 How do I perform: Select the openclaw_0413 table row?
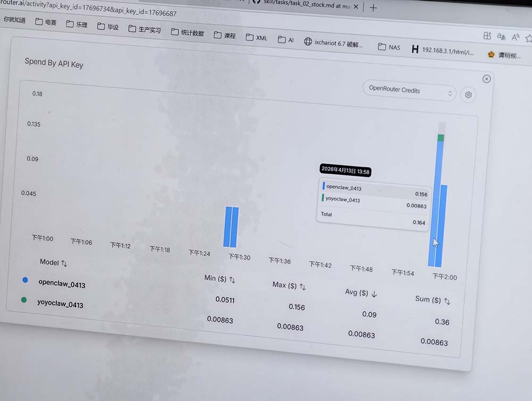pyautogui.click(x=62, y=283)
